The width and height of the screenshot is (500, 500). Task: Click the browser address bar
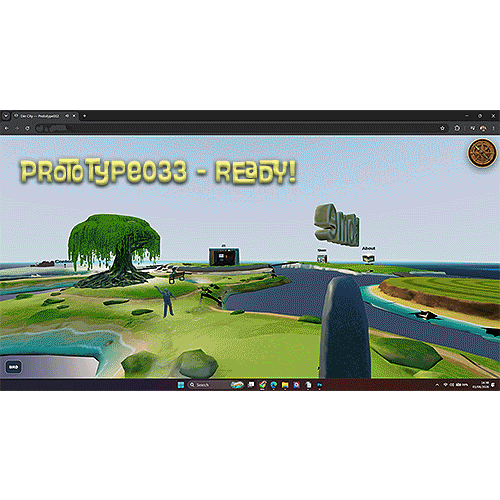(x=237, y=128)
